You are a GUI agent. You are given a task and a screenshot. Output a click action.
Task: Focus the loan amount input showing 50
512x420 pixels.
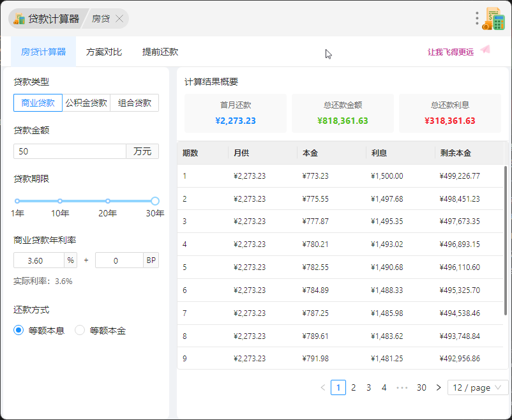(x=70, y=151)
